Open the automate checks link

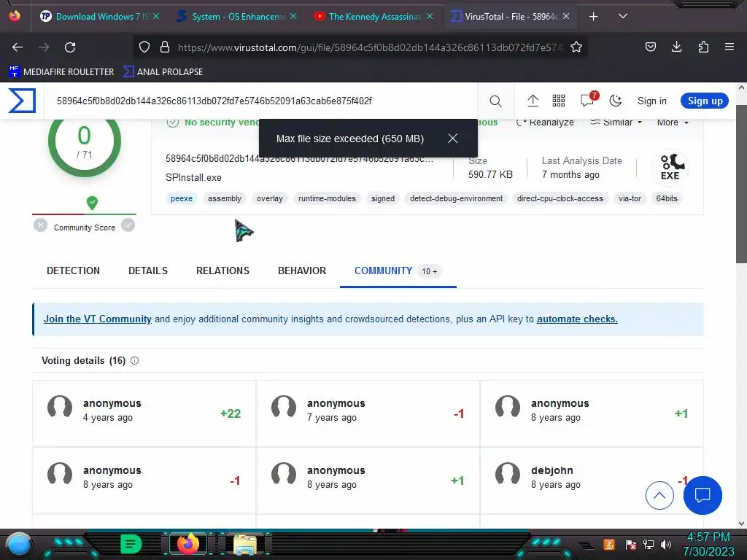(577, 319)
